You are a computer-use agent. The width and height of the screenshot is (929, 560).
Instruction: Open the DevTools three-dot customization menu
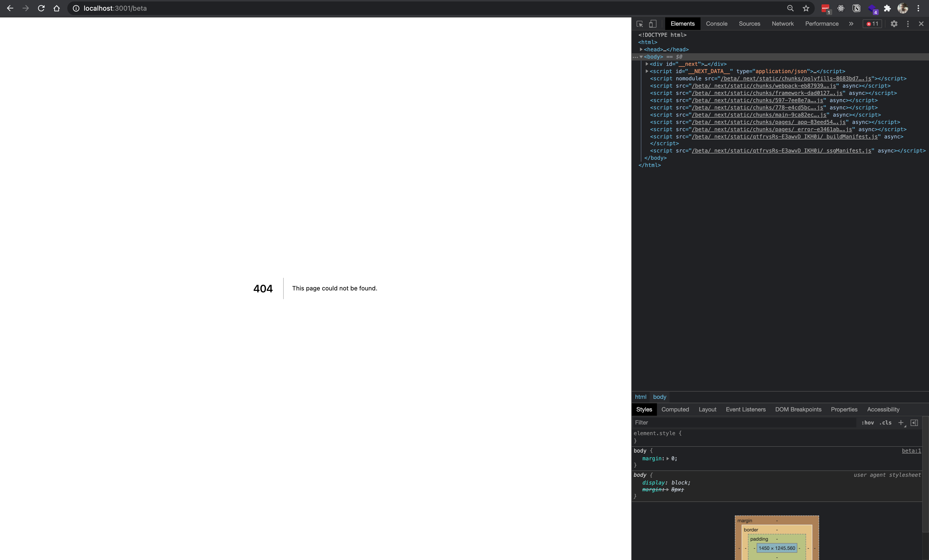pyautogui.click(x=907, y=24)
